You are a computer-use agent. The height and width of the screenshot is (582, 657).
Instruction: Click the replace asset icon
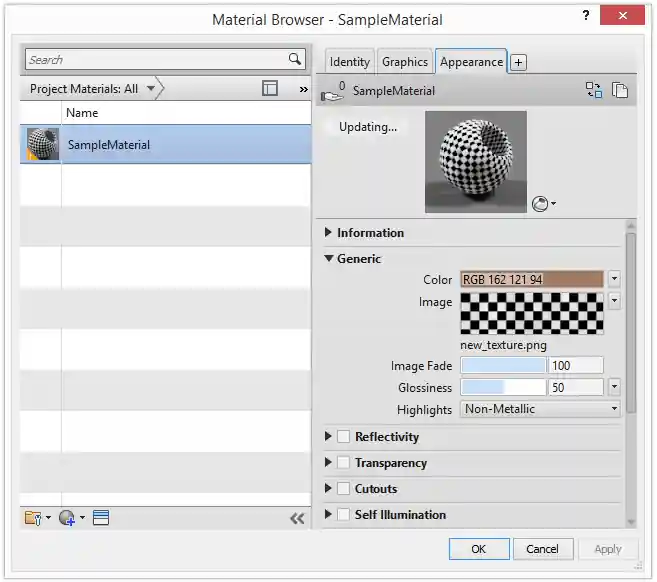(594, 90)
